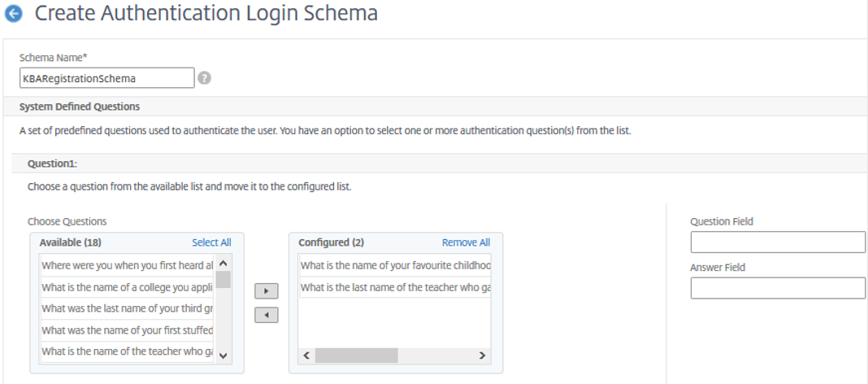Open the Schema Name help tooltip icon

204,78
